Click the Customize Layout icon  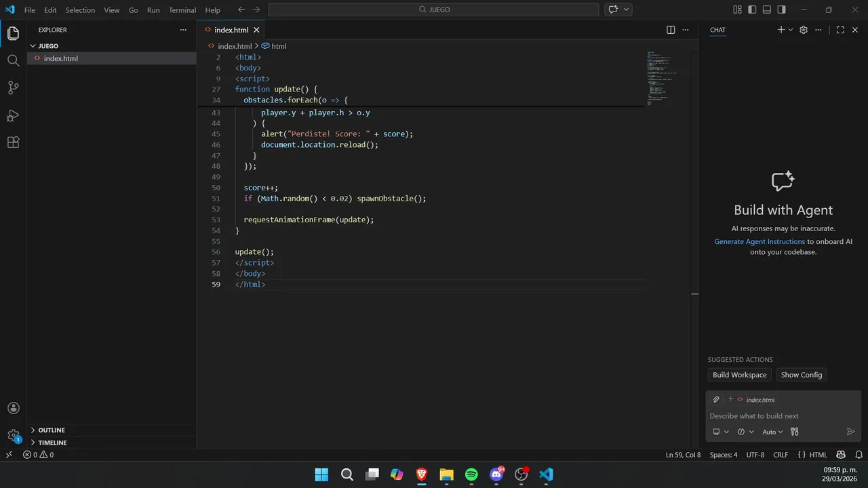click(x=737, y=9)
